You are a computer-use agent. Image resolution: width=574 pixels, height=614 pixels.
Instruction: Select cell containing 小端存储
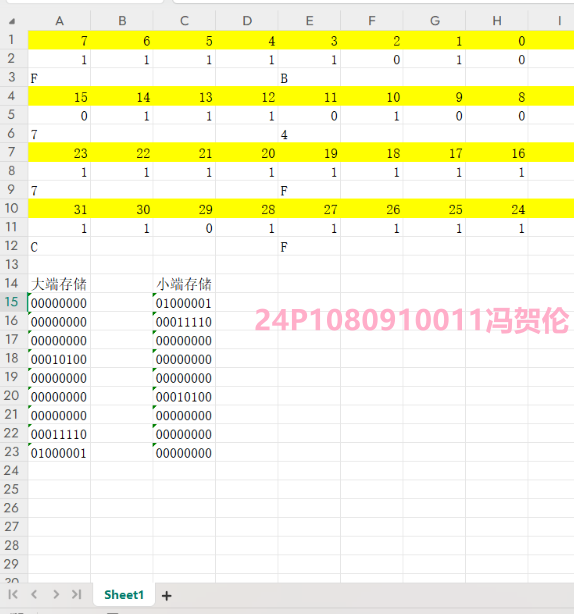pos(184,284)
